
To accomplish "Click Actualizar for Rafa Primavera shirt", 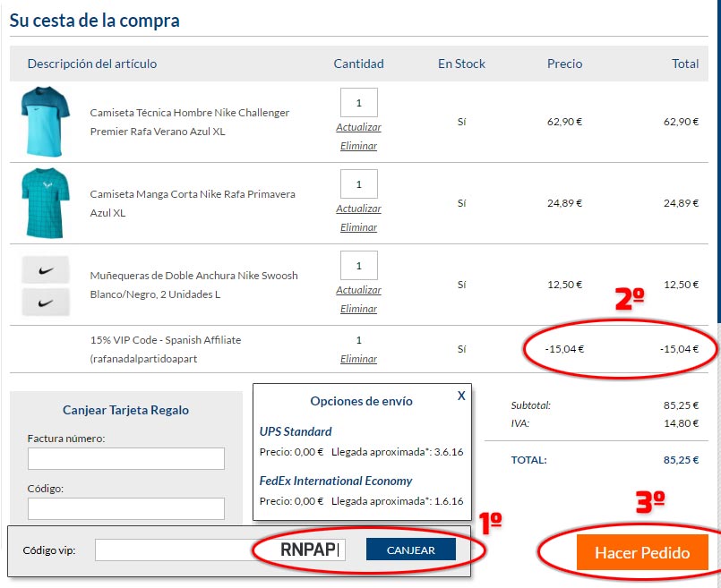I will tap(358, 209).
